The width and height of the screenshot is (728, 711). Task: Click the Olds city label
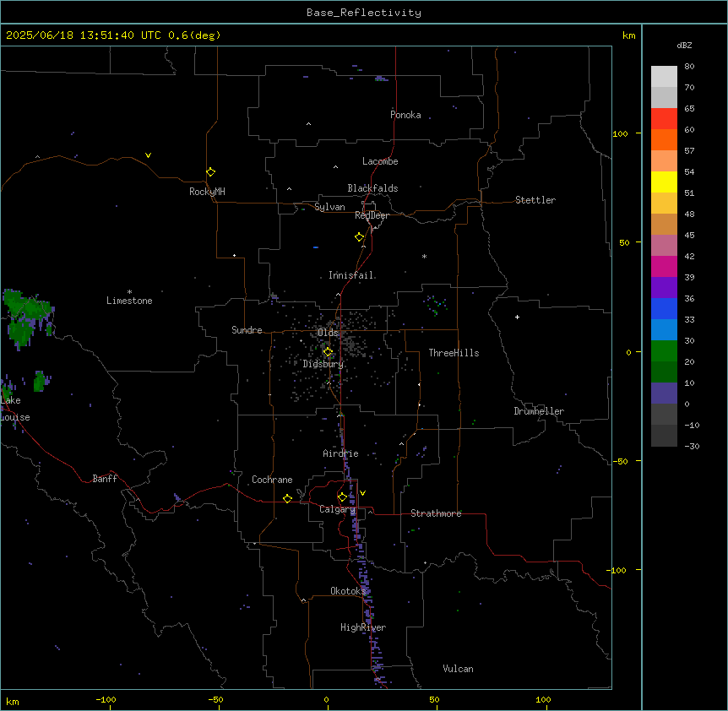coord(328,333)
